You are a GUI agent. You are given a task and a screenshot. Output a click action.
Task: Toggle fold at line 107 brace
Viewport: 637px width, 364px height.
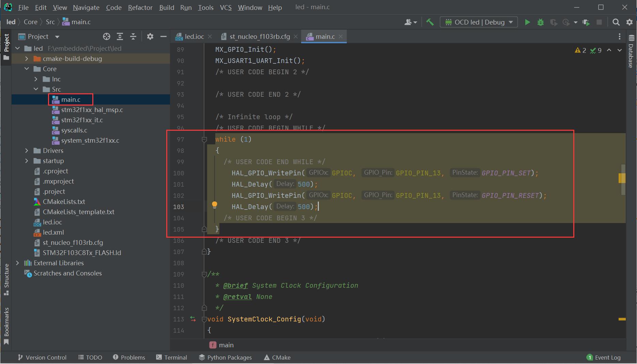tap(204, 252)
